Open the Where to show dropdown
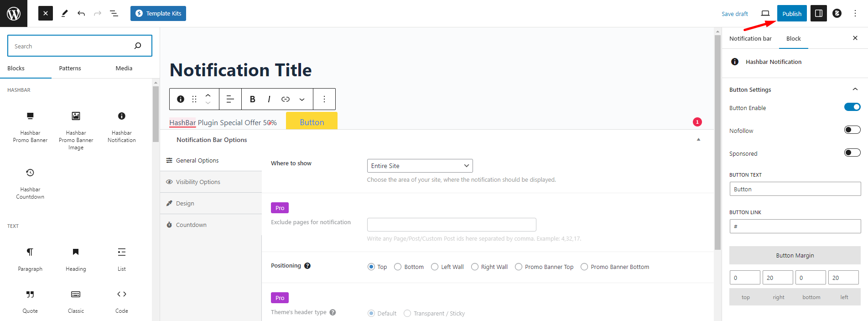This screenshot has width=868, height=321. pyautogui.click(x=420, y=166)
